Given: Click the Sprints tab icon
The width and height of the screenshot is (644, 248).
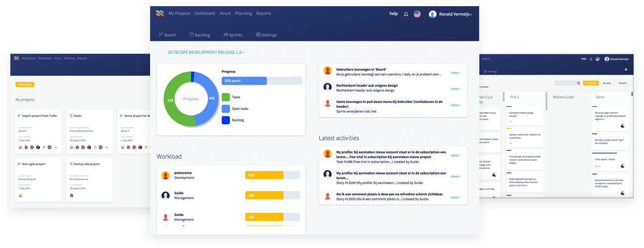Looking at the screenshot, I should point(226,35).
